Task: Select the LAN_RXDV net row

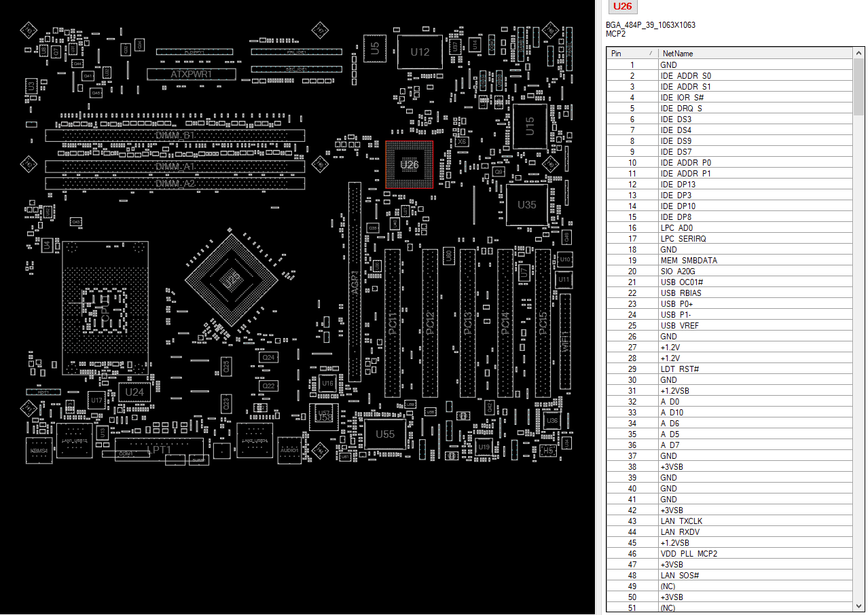Action: tap(730, 532)
